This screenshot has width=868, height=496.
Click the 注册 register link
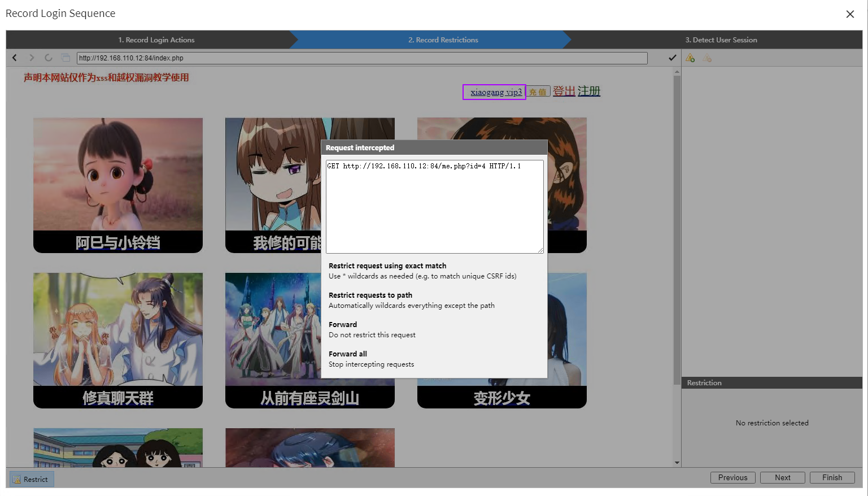click(588, 91)
